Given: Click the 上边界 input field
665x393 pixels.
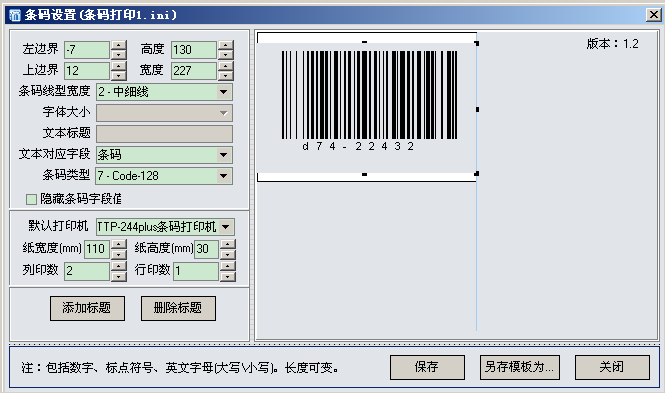Looking at the screenshot, I should 87,71.
